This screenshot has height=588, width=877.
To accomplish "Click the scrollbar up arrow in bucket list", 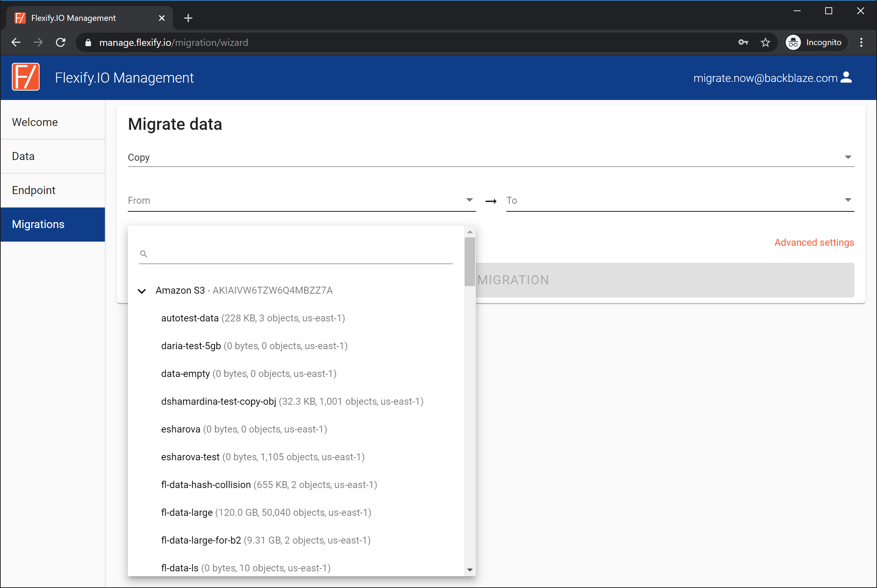I will (x=470, y=232).
